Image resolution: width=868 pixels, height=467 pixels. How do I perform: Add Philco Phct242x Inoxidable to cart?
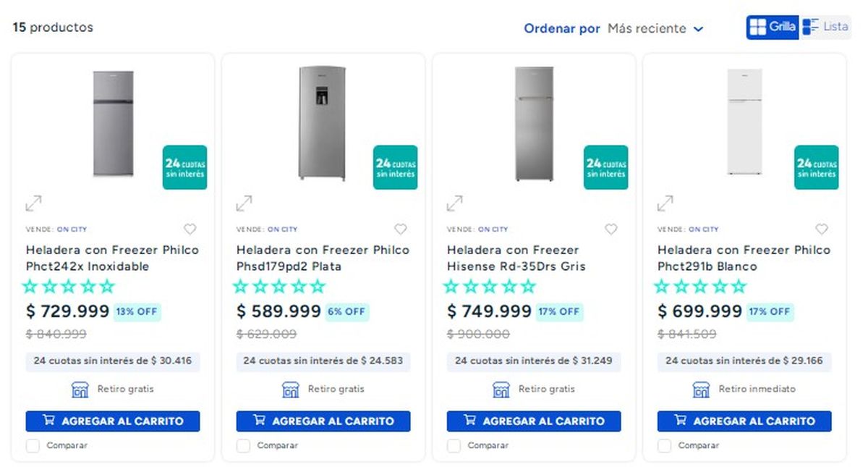[113, 421]
